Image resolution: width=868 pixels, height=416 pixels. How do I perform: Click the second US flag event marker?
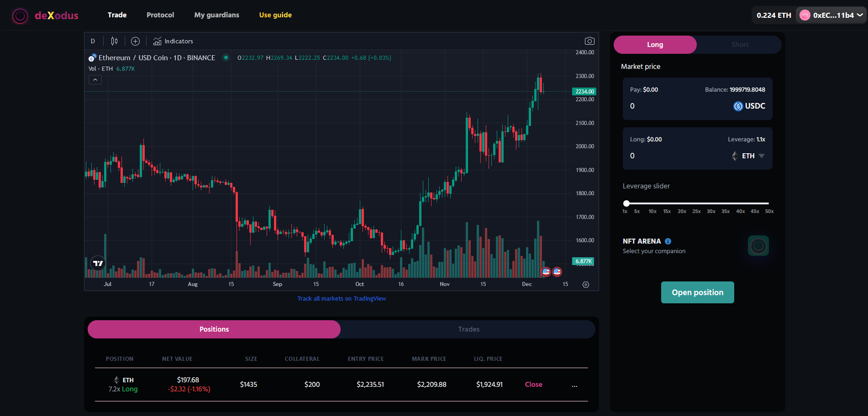(x=557, y=272)
